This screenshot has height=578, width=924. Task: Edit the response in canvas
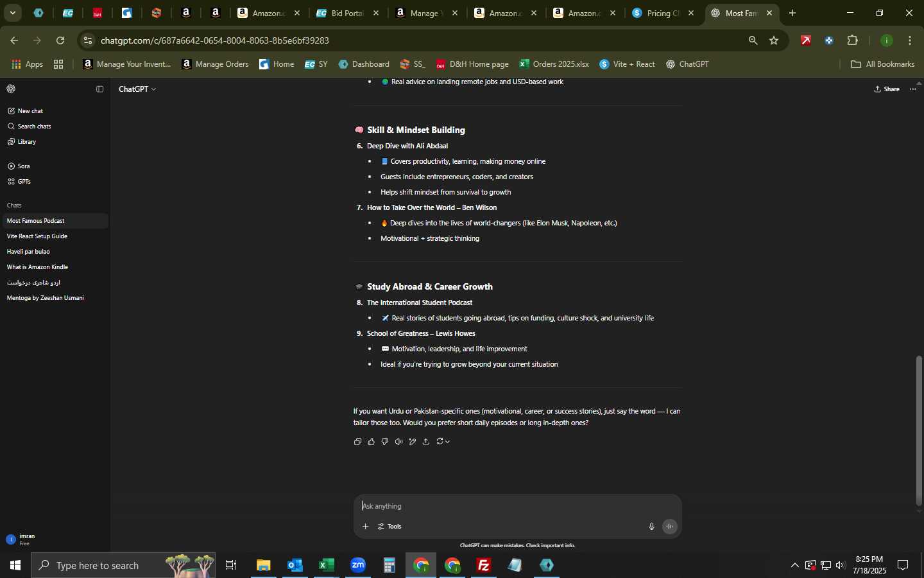point(413,442)
